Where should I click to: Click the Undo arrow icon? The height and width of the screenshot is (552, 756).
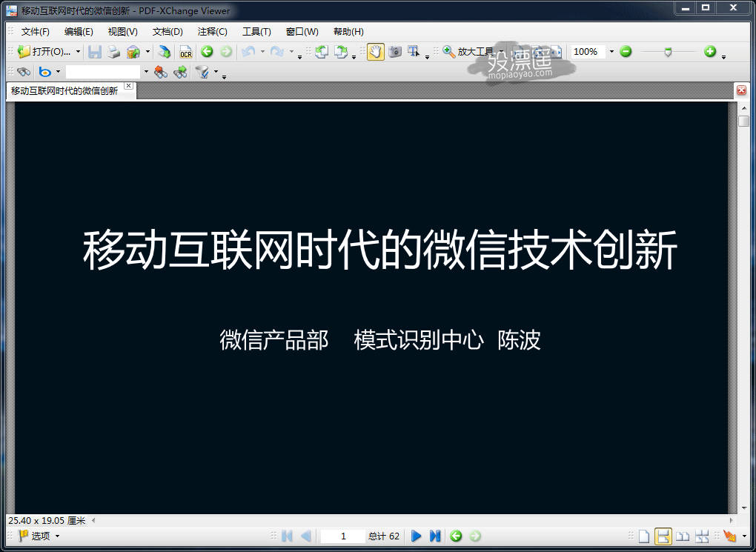[x=248, y=52]
